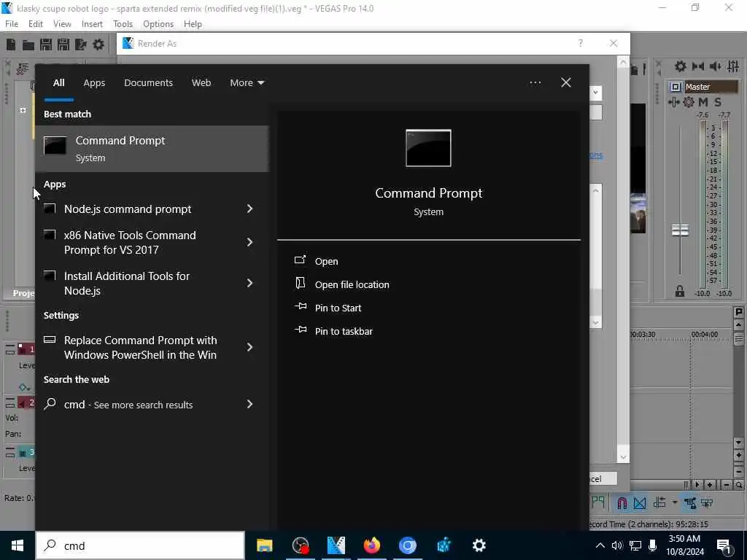Image resolution: width=747 pixels, height=560 pixels.
Task: Click Render As film icon in VEGAS toolbar
Action: click(80, 44)
